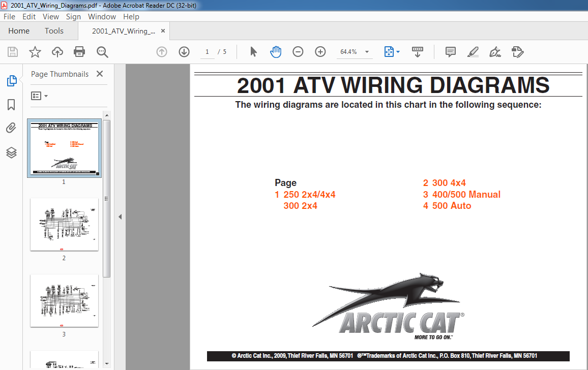Expand fit page options arrow

[398, 52]
